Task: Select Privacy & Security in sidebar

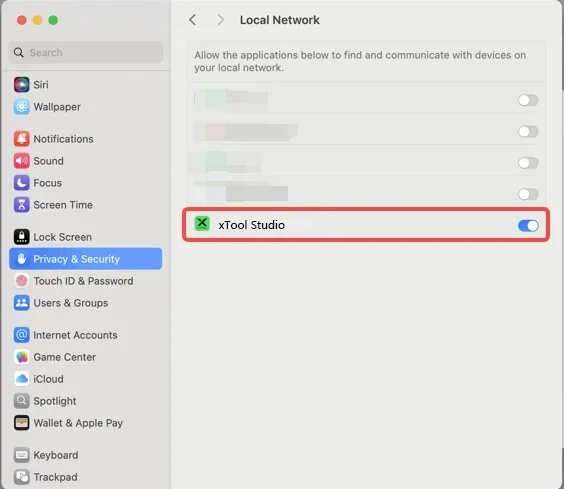Action: (x=86, y=259)
